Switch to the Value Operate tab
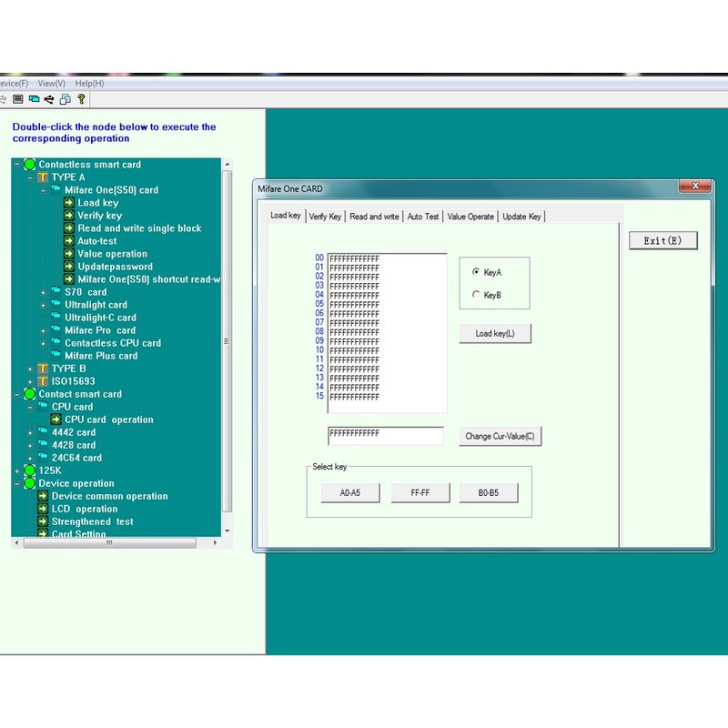 [x=470, y=217]
